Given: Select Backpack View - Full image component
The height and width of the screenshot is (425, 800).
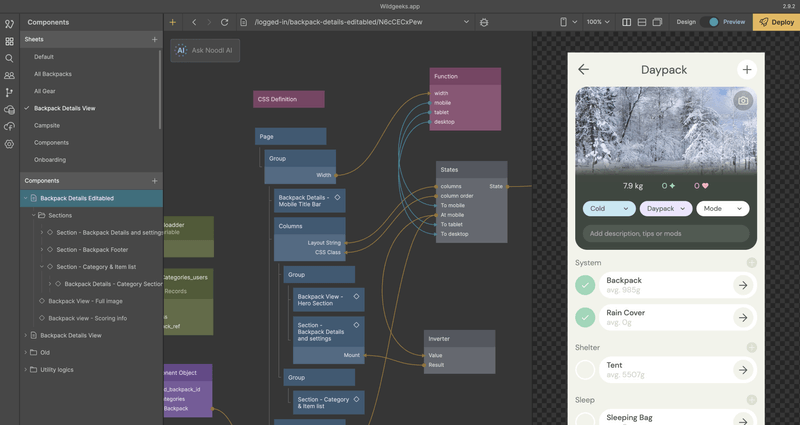Looking at the screenshot, I should pos(85,301).
